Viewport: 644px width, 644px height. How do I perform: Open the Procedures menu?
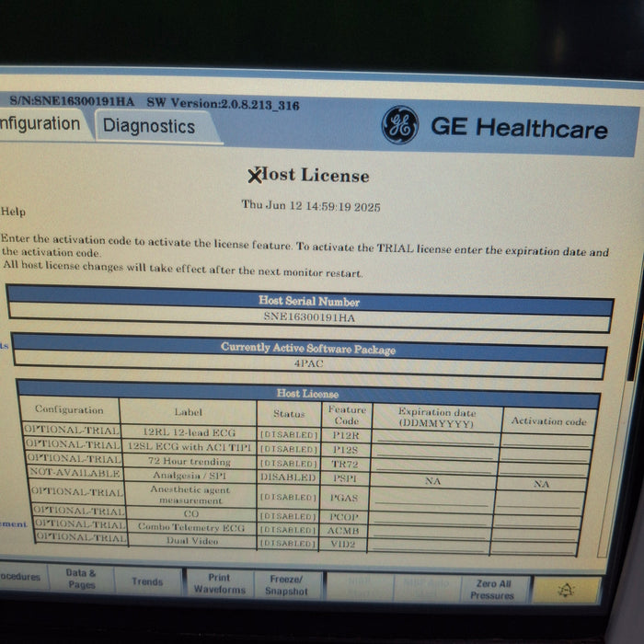coord(23,576)
